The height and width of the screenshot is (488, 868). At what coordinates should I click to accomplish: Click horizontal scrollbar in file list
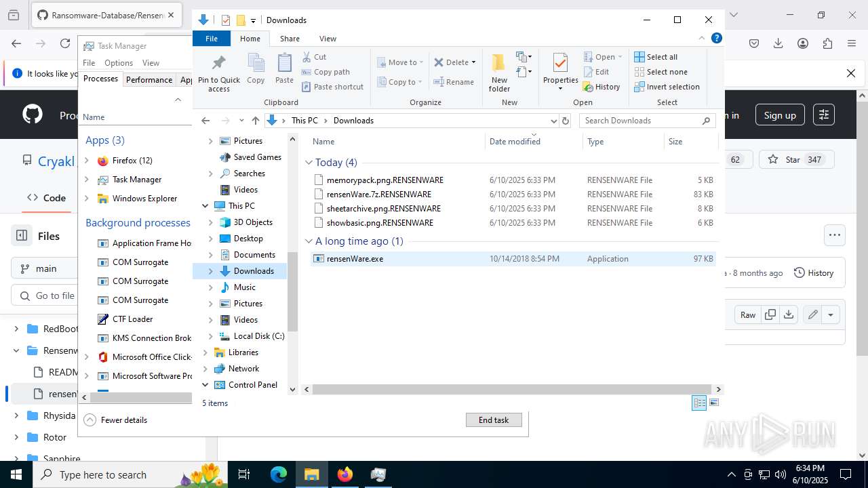click(x=513, y=389)
